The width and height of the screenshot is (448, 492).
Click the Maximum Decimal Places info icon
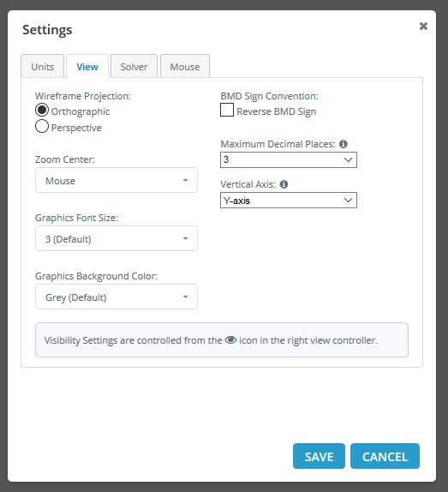pos(343,144)
